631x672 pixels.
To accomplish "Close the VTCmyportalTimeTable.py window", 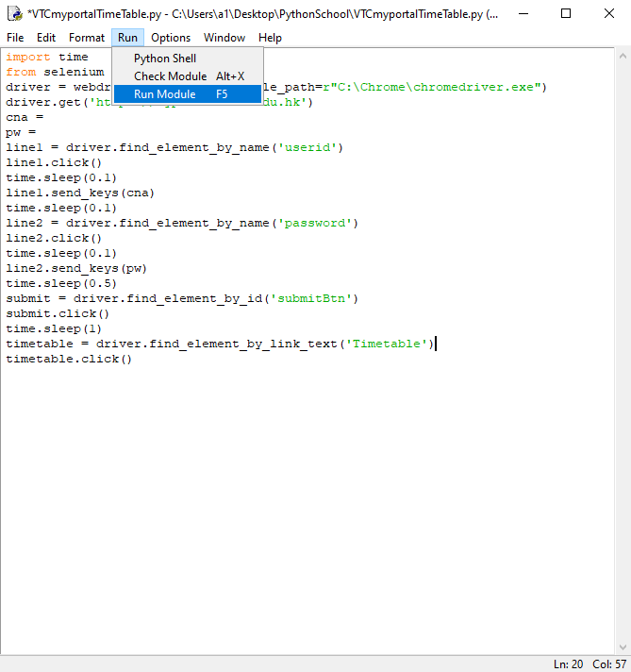I will pos(608,14).
